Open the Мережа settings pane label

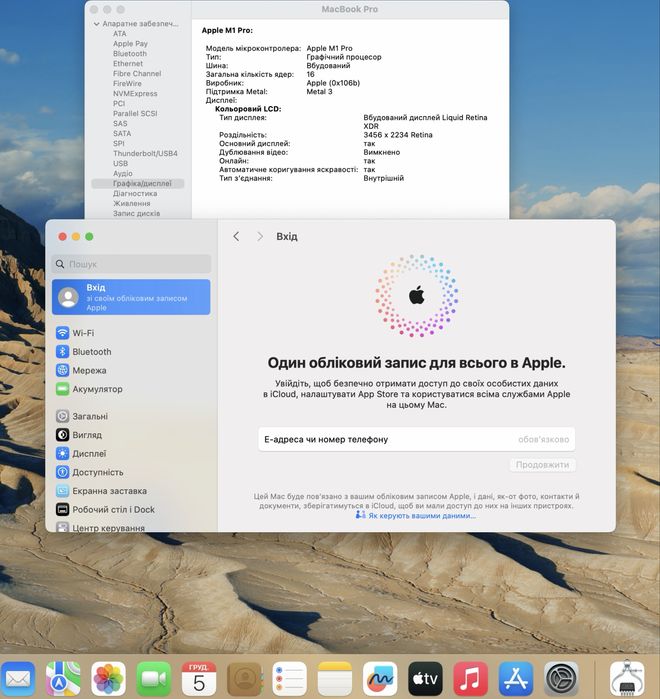89,370
